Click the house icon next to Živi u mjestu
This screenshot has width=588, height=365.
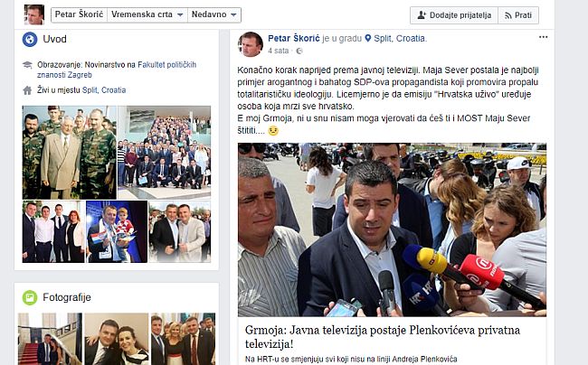tap(27, 90)
